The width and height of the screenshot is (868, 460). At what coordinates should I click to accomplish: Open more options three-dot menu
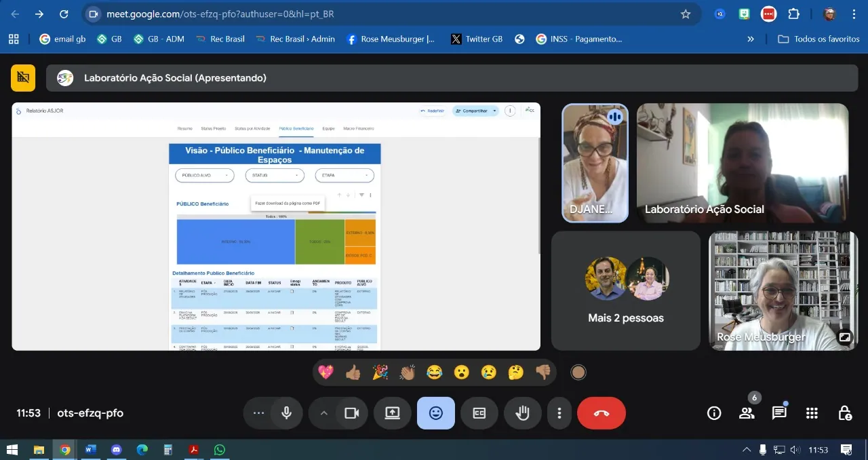pyautogui.click(x=559, y=413)
